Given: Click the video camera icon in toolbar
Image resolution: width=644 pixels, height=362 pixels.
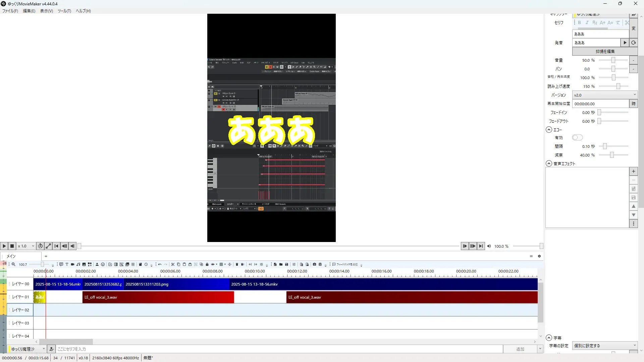Looking at the screenshot, I should [72, 264].
